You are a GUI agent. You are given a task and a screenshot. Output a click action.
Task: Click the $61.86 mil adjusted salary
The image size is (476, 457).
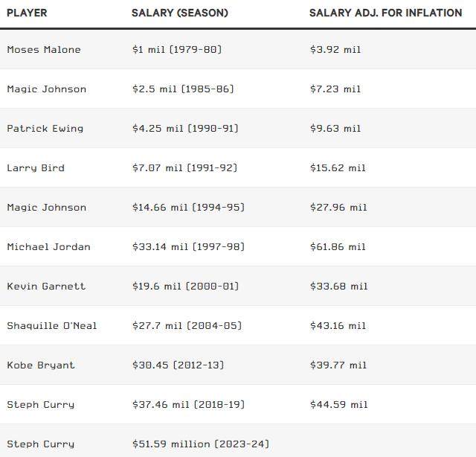pos(338,247)
